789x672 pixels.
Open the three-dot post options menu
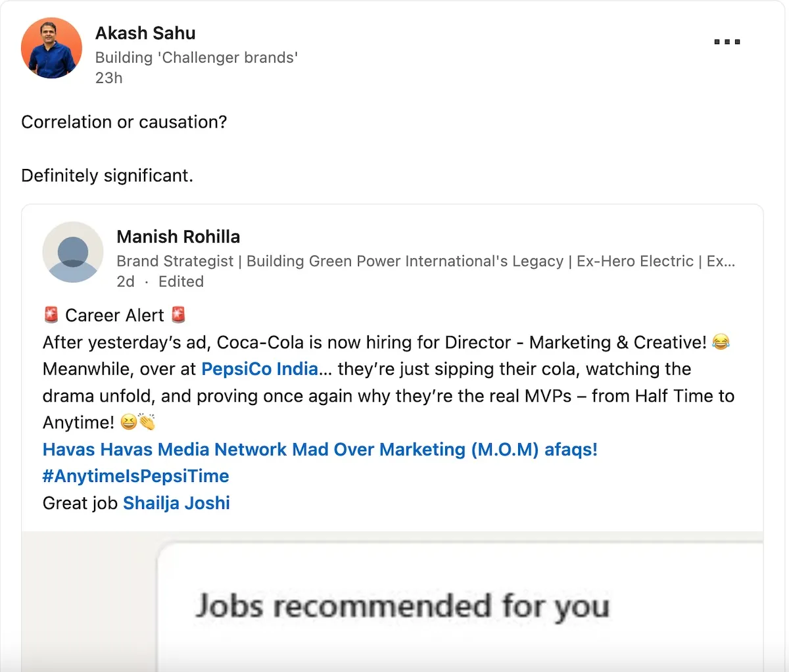(x=727, y=41)
